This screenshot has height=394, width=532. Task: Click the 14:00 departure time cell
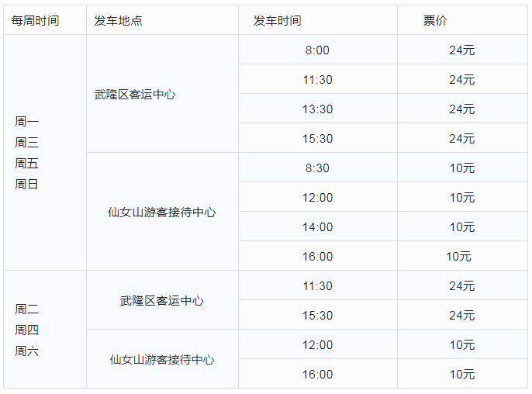317,227
